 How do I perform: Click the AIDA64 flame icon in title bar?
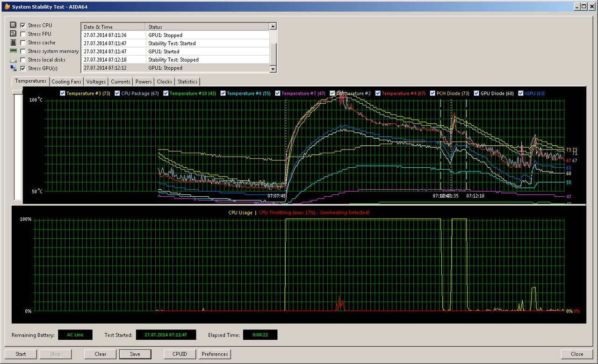pos(7,7)
